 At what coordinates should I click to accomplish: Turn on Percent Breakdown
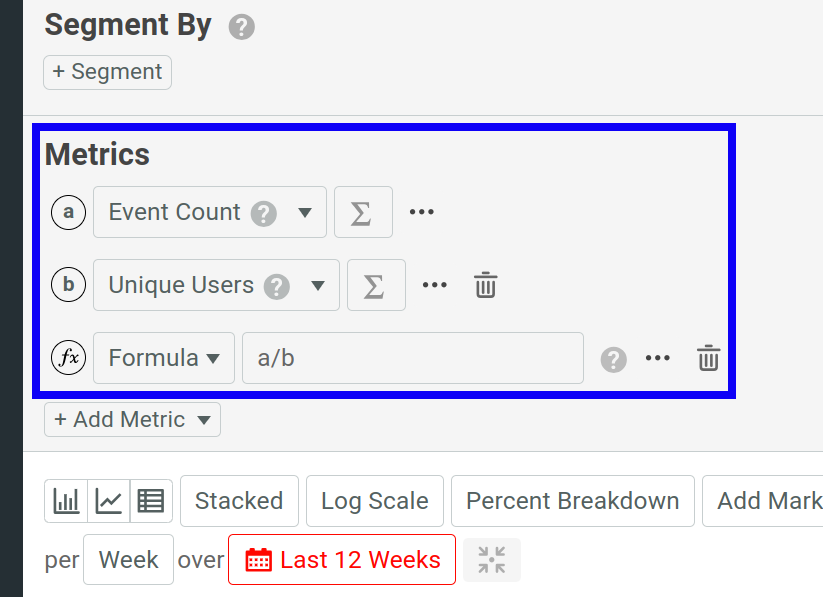click(x=572, y=501)
